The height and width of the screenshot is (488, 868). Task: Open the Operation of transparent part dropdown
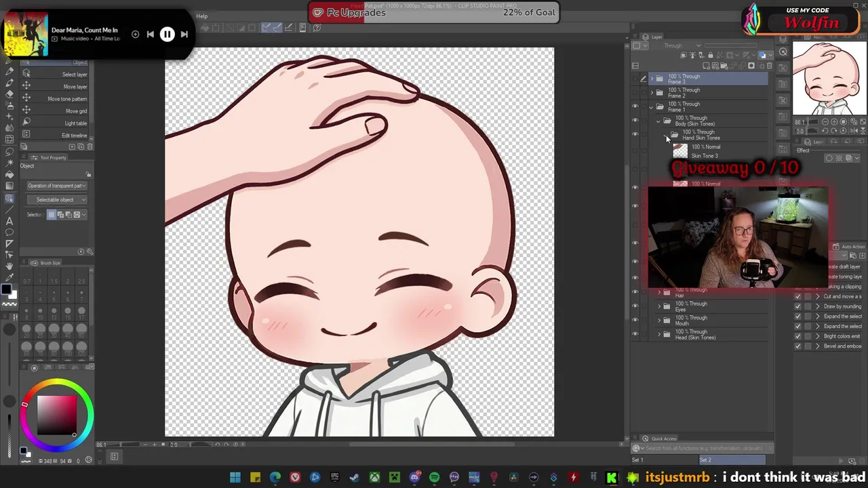[x=57, y=186]
